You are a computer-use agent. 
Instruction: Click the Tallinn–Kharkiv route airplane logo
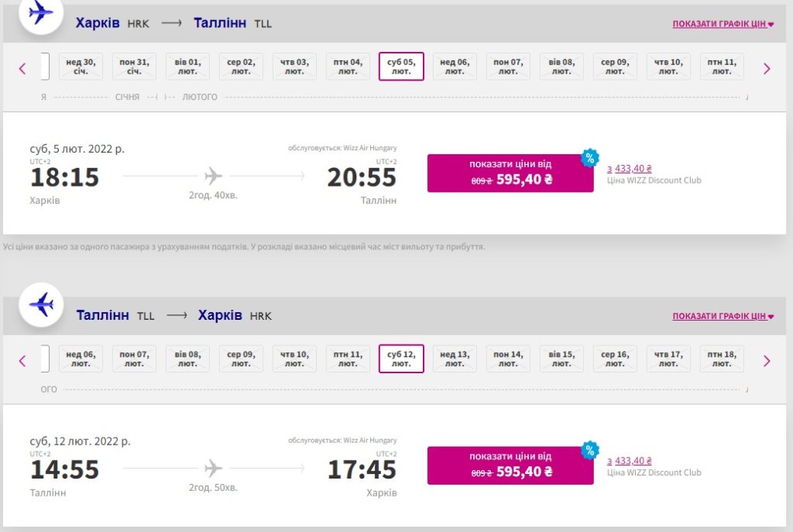pos(40,304)
